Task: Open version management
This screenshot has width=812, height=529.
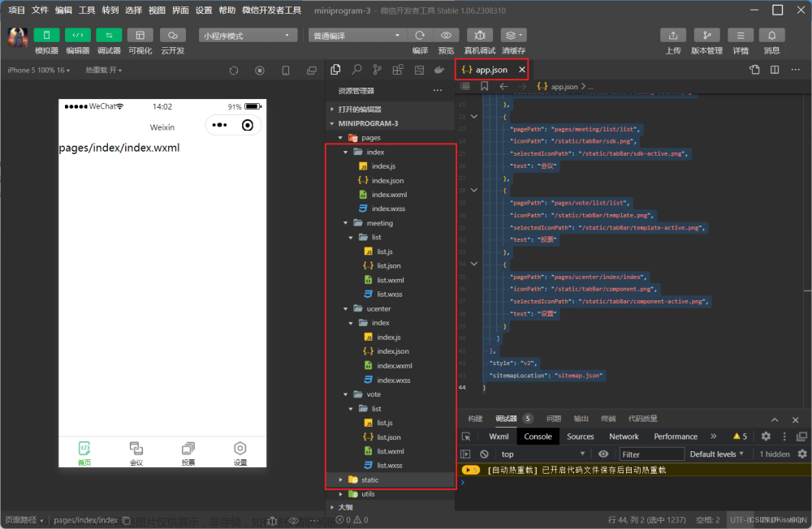Action: (x=707, y=35)
